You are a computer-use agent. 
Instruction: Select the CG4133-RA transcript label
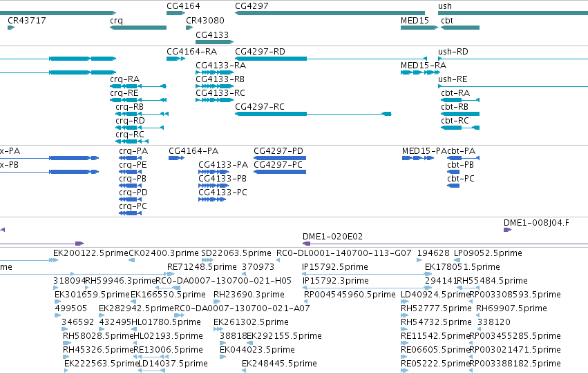(x=221, y=65)
